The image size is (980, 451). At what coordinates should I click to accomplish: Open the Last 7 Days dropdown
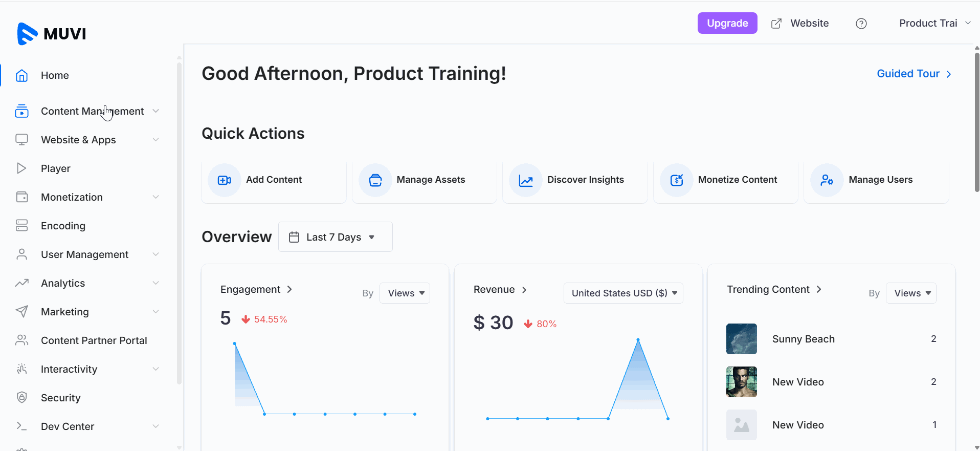(x=335, y=237)
